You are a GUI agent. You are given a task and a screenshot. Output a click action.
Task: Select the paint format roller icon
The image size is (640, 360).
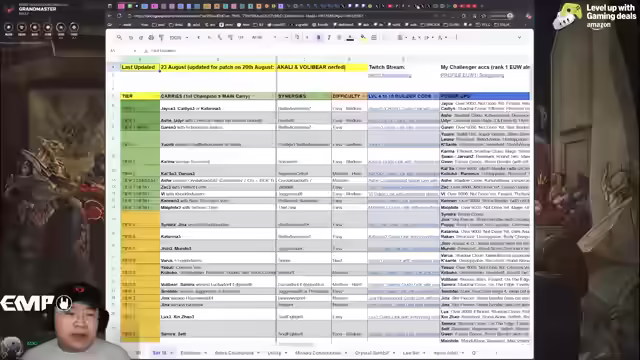tap(161, 38)
